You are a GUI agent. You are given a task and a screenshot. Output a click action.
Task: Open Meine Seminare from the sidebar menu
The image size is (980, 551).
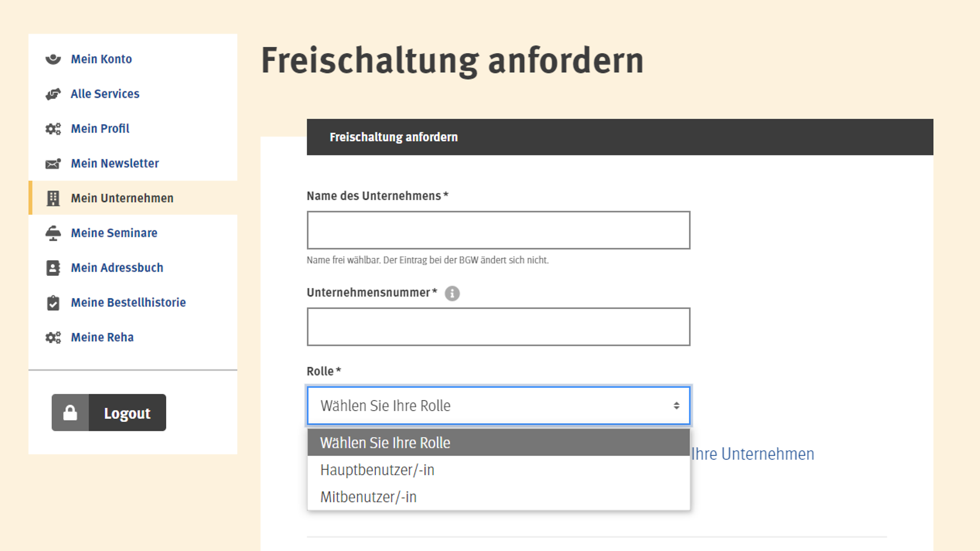click(114, 233)
